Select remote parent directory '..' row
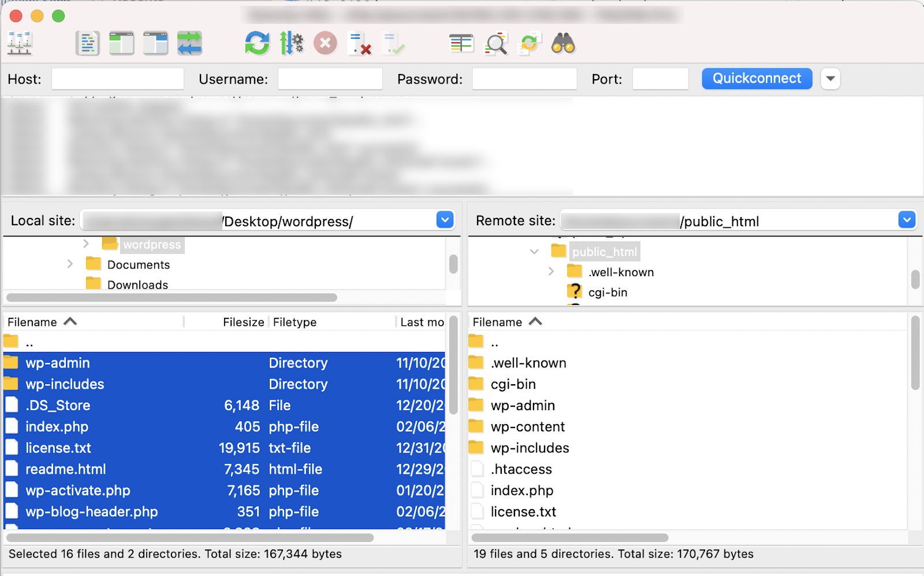This screenshot has height=576, width=924. tap(687, 342)
